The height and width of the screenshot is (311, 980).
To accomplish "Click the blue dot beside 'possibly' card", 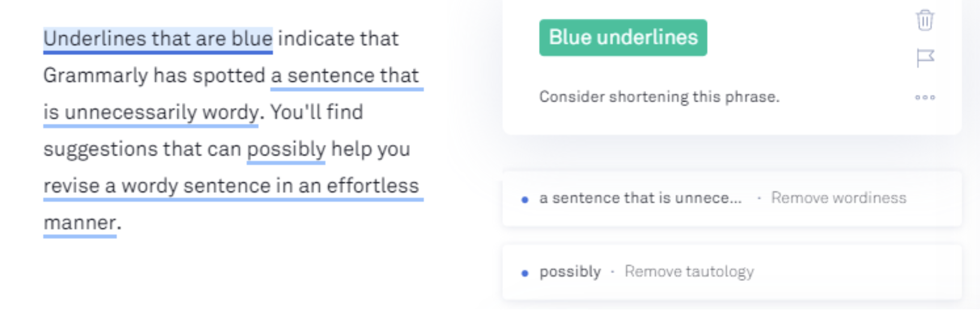I will (x=524, y=273).
